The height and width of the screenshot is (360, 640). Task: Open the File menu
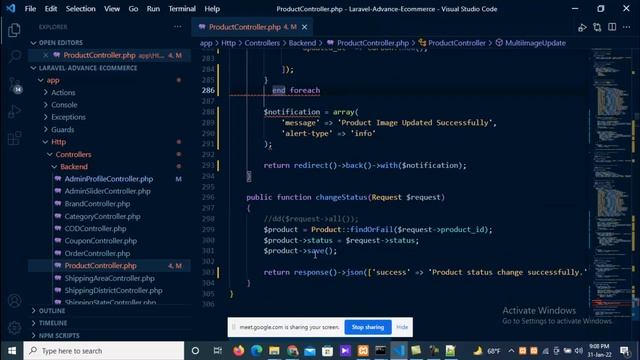pyautogui.click(x=30, y=9)
